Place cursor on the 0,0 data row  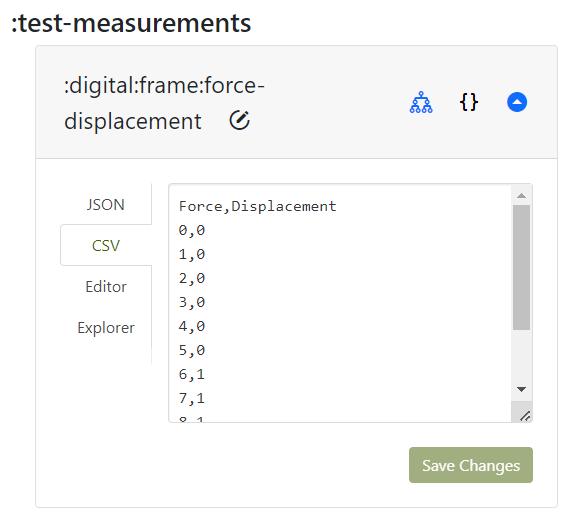click(192, 230)
